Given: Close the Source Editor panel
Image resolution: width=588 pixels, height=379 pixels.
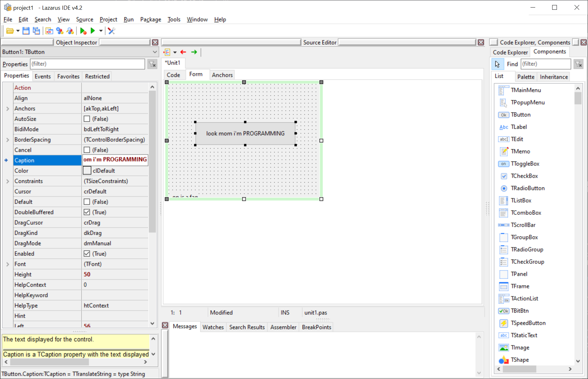Looking at the screenshot, I should pyautogui.click(x=481, y=42).
